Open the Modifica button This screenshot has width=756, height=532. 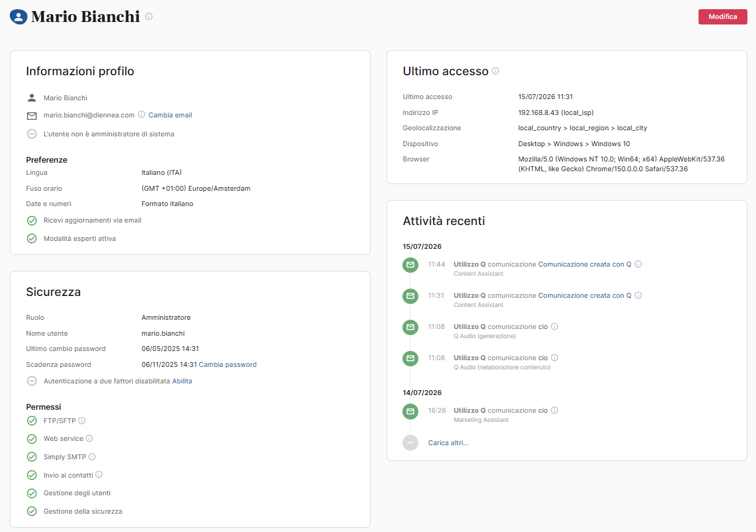[x=723, y=17]
